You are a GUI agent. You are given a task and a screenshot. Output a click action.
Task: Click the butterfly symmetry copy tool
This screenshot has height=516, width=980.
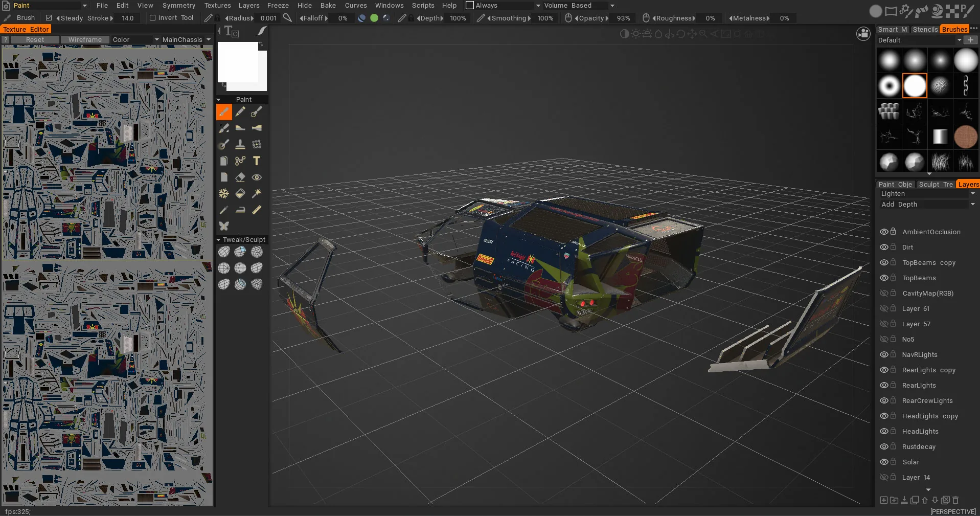(224, 226)
